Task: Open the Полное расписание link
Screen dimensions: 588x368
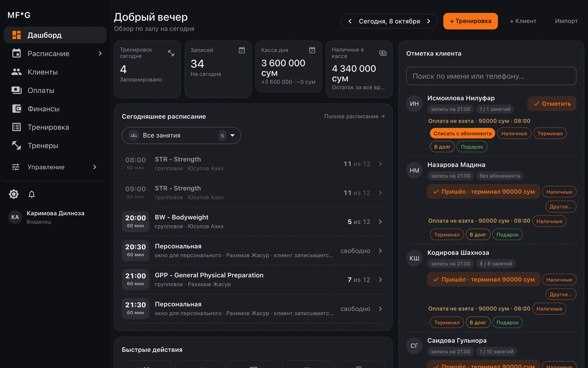Action: tap(354, 116)
